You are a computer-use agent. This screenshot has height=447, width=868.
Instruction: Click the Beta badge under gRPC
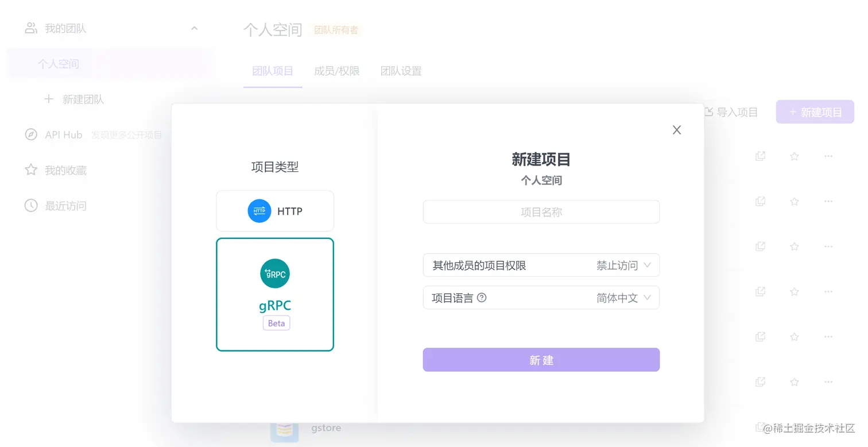[x=277, y=323]
